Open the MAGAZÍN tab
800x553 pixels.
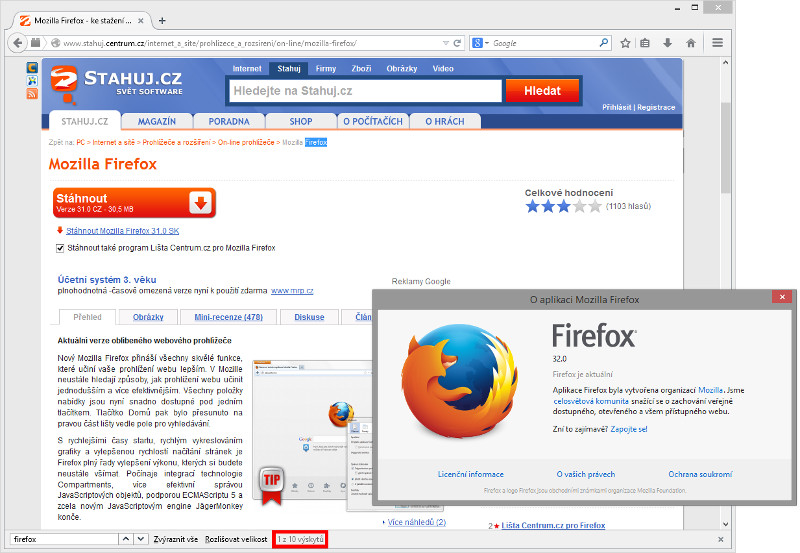(157, 121)
